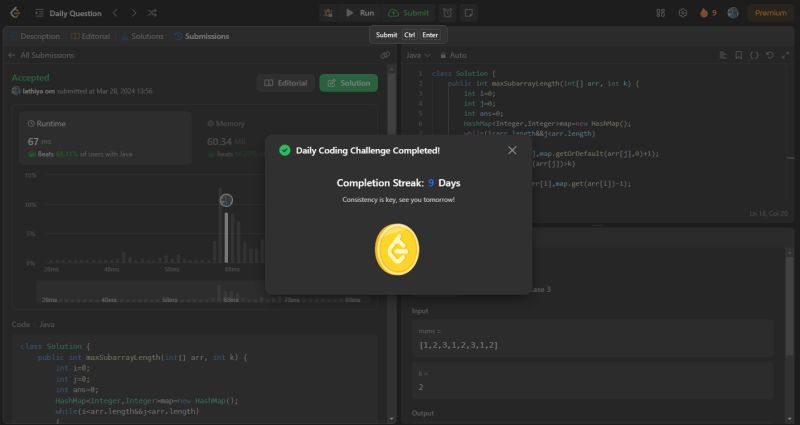Open the settings gear icon
Image resolution: width=800 pixels, height=425 pixels.
tap(683, 13)
